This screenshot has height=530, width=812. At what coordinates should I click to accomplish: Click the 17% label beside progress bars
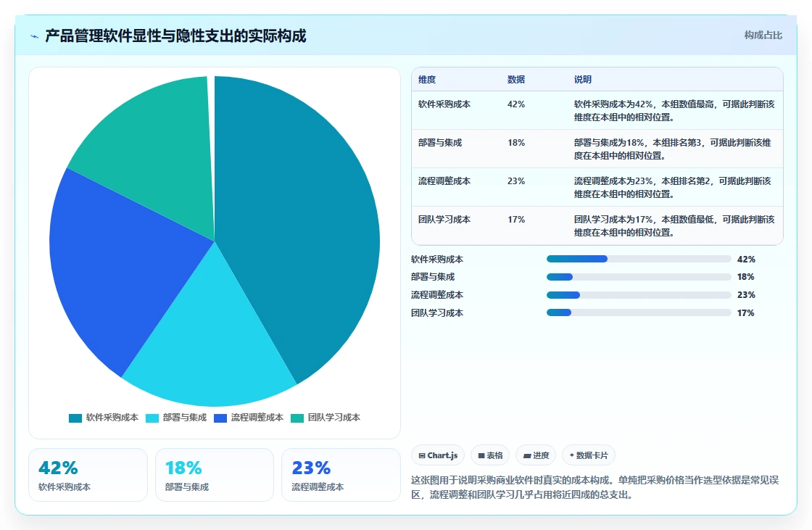tap(746, 313)
